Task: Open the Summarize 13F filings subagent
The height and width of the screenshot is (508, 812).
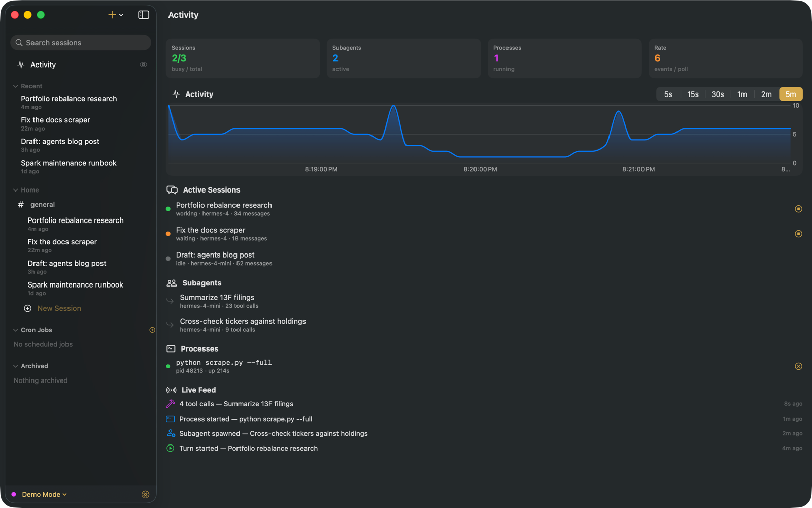Action: (484, 301)
